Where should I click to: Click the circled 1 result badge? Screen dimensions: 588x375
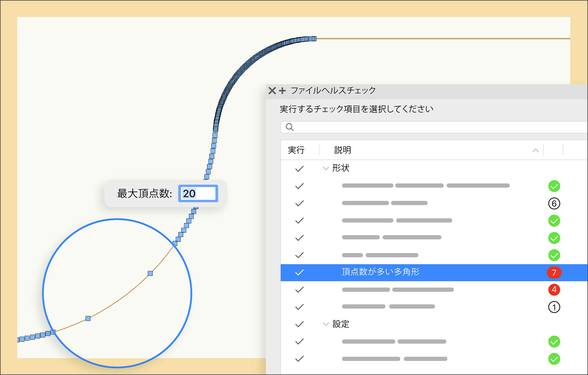554,307
